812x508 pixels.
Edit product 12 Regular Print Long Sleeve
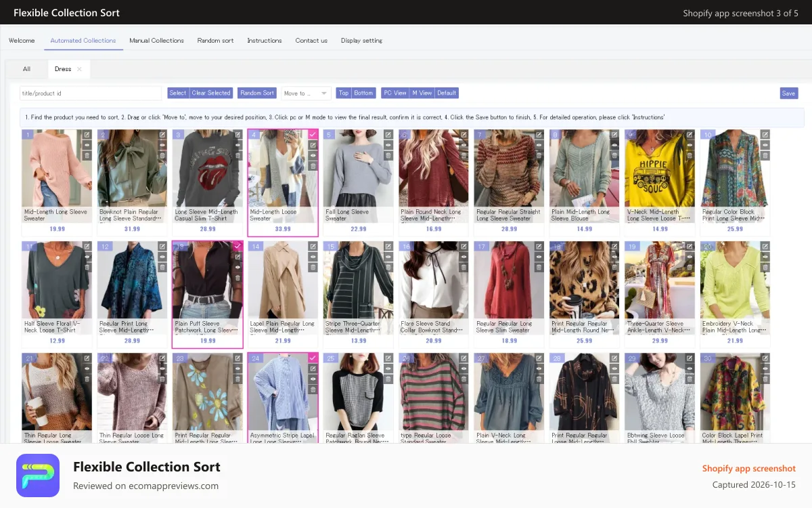coord(162,247)
